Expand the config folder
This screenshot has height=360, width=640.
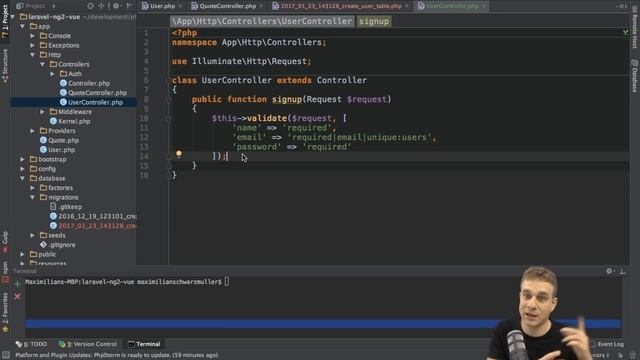click(23, 169)
